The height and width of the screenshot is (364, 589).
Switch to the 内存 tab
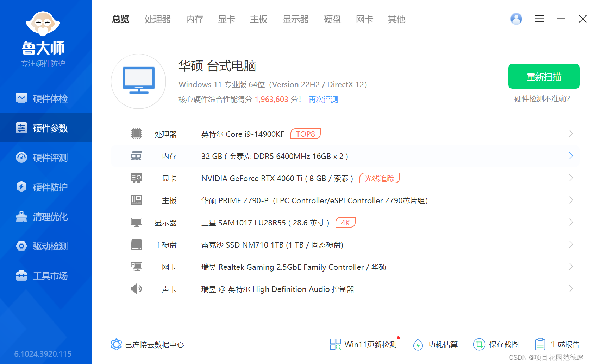point(195,19)
